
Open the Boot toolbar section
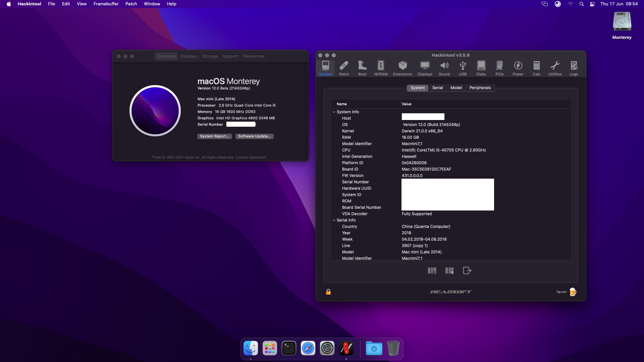(x=362, y=68)
